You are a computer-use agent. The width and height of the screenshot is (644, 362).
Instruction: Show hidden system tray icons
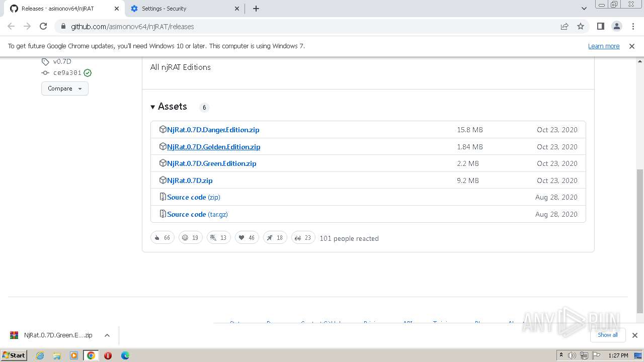pos(561,355)
